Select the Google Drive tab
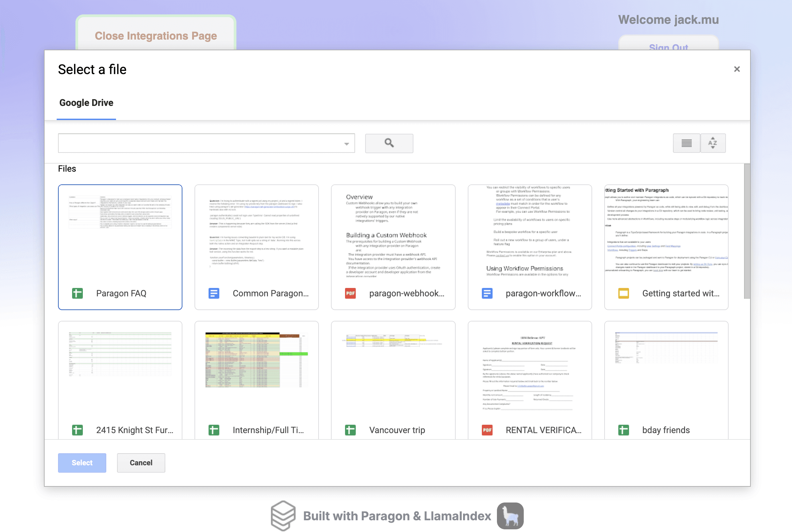The width and height of the screenshot is (792, 532). click(x=86, y=103)
